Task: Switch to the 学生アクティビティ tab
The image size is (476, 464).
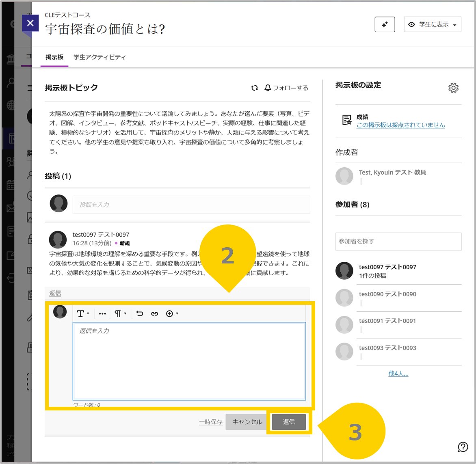Action: click(x=100, y=57)
